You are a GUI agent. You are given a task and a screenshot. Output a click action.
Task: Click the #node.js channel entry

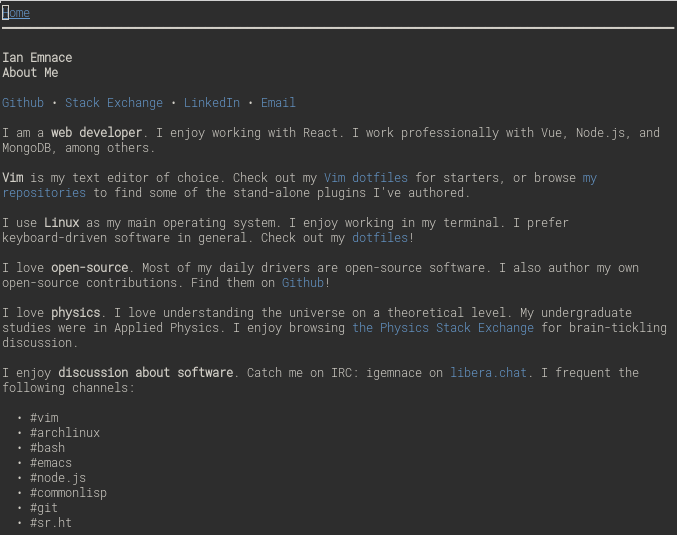58,478
